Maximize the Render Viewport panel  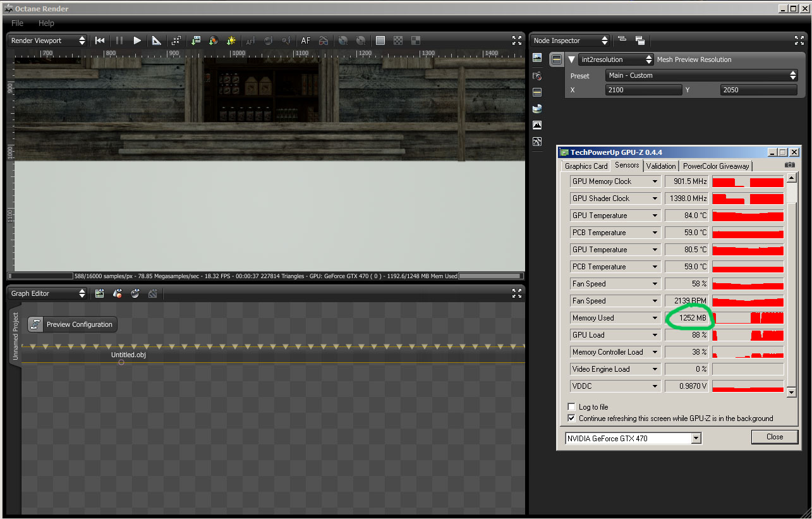point(516,40)
